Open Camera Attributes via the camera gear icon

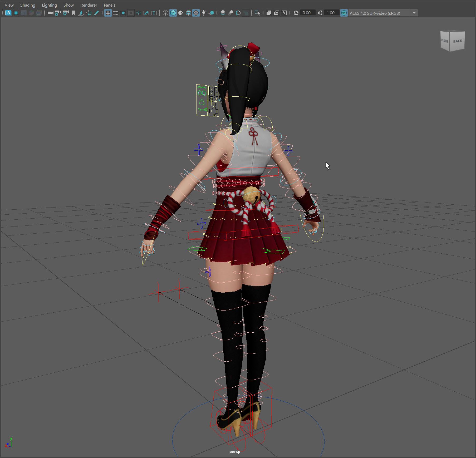(x=66, y=13)
